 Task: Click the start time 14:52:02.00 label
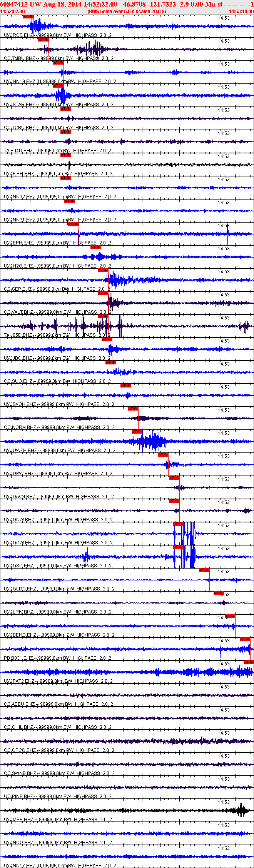12,12
